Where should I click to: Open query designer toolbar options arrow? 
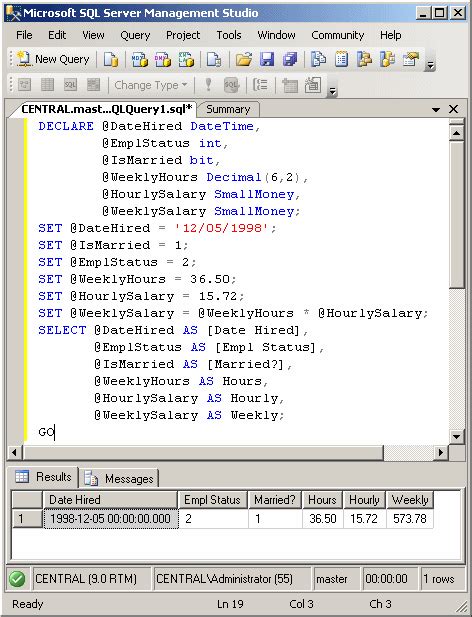coord(333,91)
